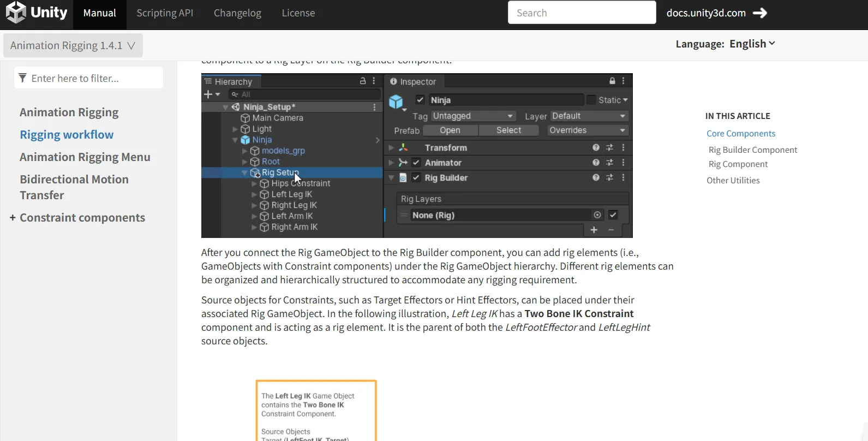The height and width of the screenshot is (441, 868).
Task: Click Hierarchy plus create dropdown
Action: (212, 94)
